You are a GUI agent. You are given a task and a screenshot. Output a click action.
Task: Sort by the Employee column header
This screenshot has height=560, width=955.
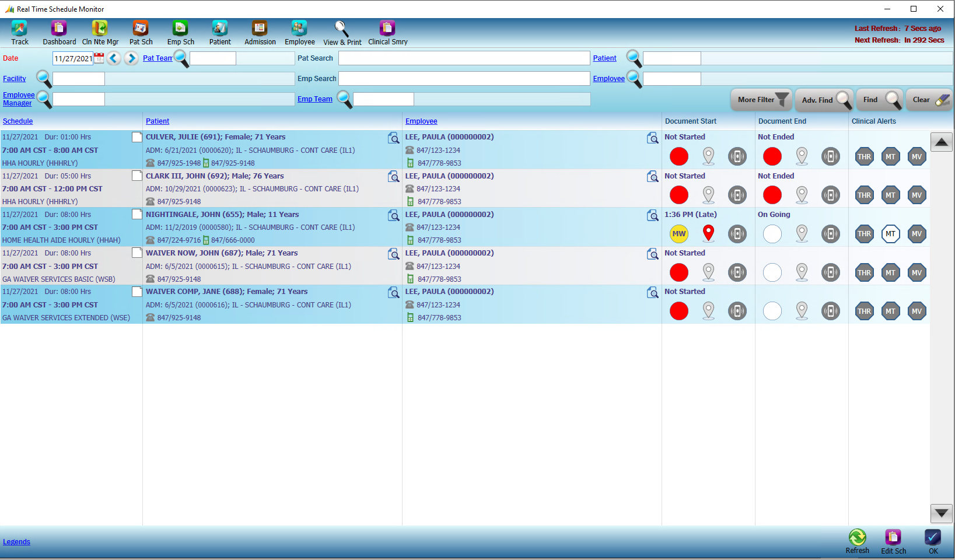(421, 121)
